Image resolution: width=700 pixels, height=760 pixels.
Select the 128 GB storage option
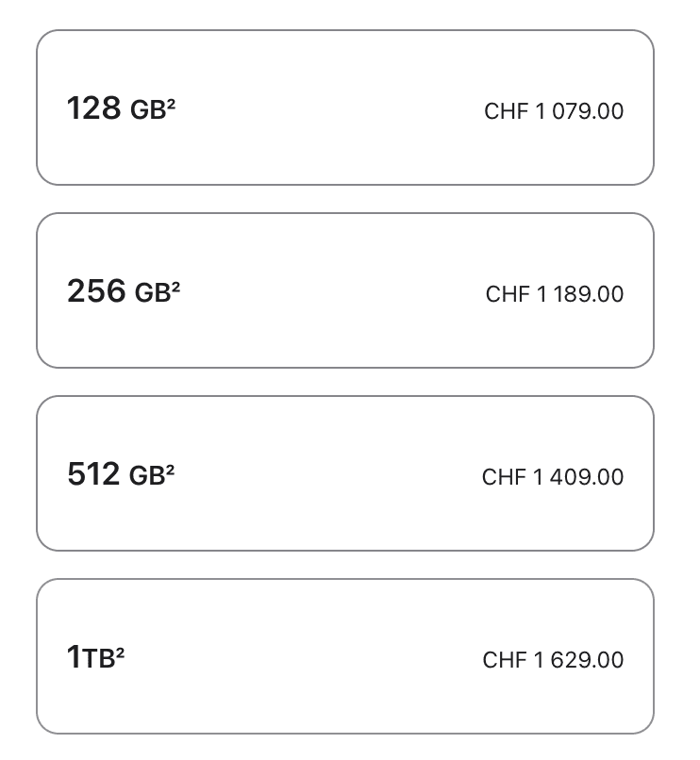point(344,107)
